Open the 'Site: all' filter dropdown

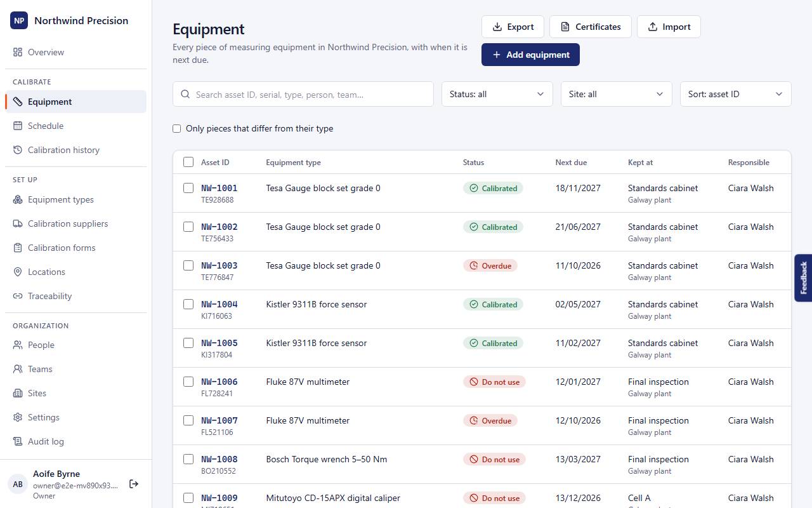coord(617,94)
